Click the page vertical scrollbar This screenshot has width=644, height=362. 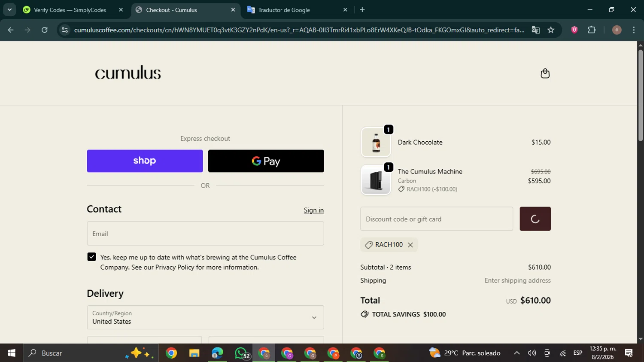pos(640,95)
